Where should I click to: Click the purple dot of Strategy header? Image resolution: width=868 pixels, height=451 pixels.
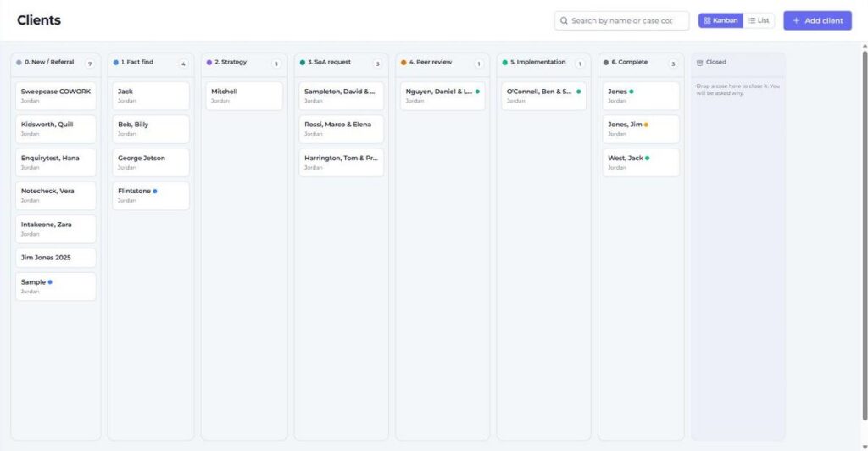209,63
